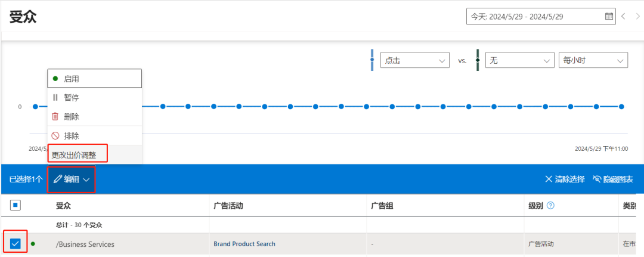Click 清除选择 button
The image size is (644, 257).
point(565,179)
